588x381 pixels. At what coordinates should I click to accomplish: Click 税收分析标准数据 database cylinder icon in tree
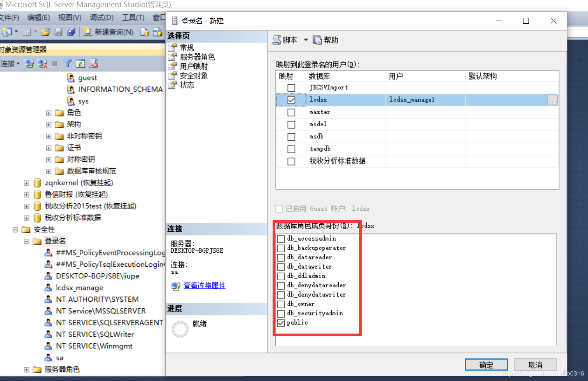(x=37, y=217)
